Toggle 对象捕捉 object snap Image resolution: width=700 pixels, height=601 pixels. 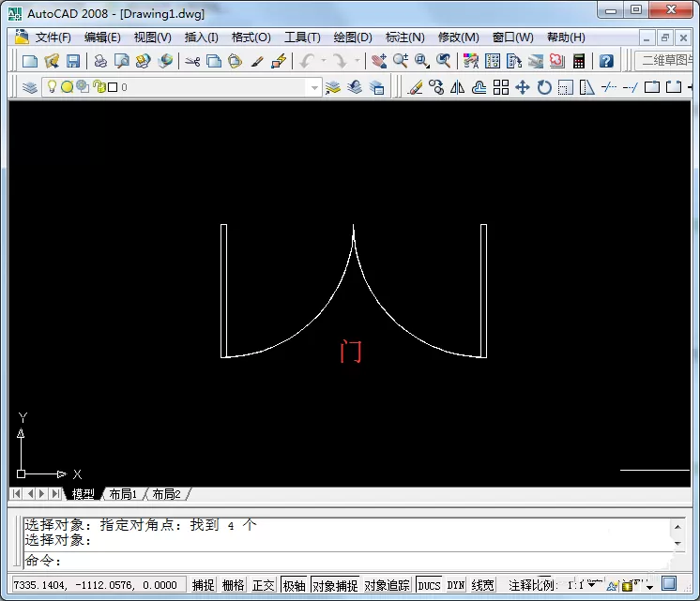tap(335, 585)
